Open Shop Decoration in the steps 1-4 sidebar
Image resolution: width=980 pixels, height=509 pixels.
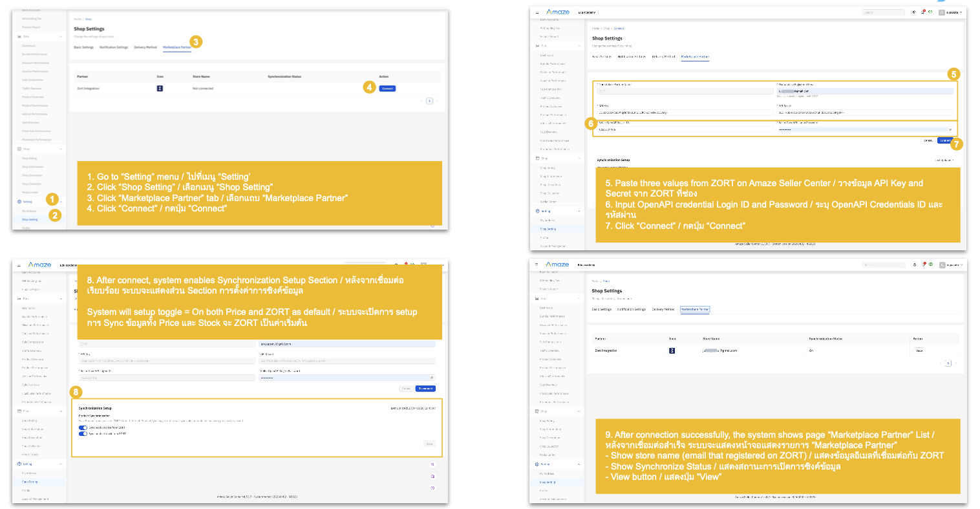point(32,175)
